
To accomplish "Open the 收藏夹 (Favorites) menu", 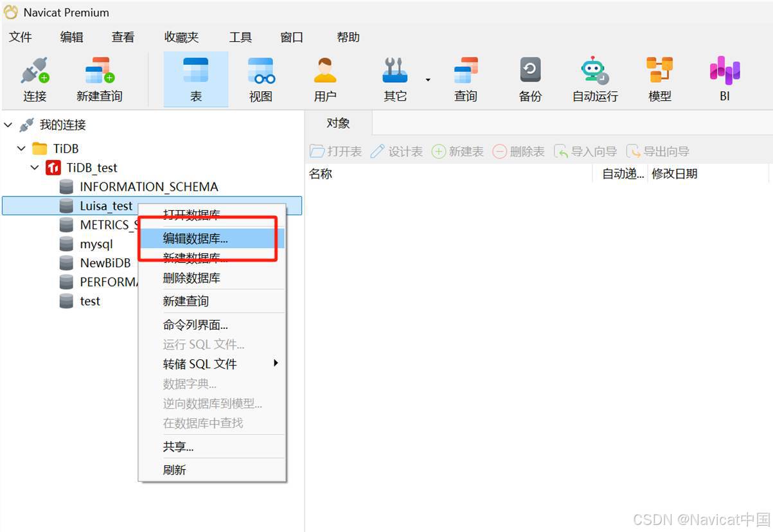I will coord(182,37).
